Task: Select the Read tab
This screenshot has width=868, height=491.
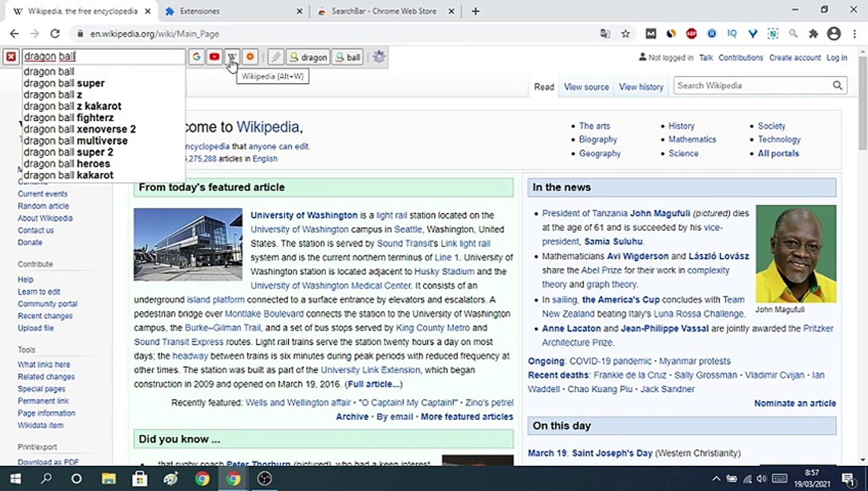Action: coord(544,87)
